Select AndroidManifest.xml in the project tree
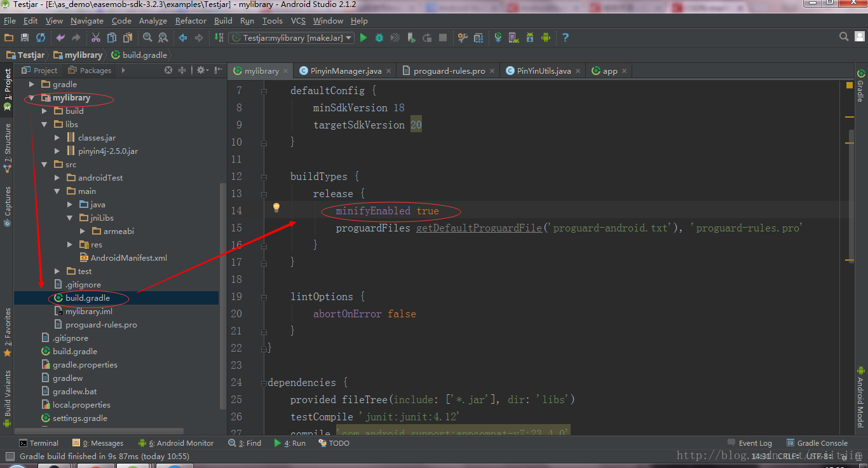Viewport: 868px width, 468px height. [123, 258]
